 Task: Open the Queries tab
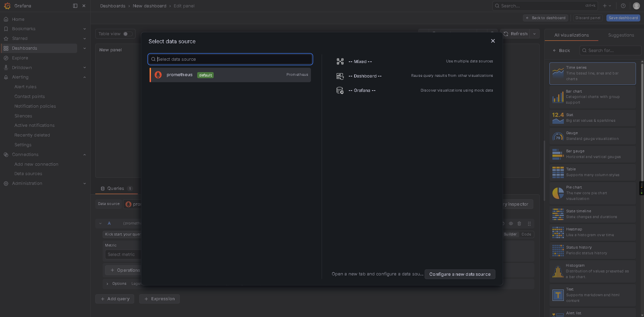pyautogui.click(x=116, y=189)
